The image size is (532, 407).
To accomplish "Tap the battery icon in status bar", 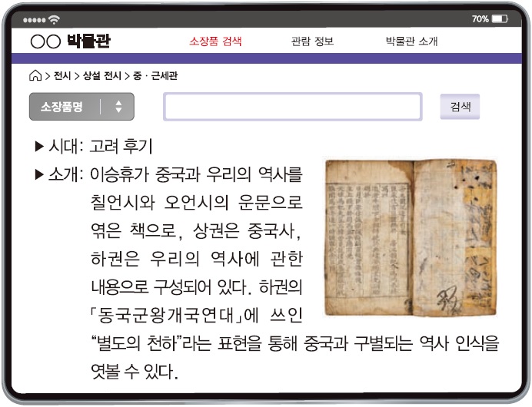I will point(500,18).
